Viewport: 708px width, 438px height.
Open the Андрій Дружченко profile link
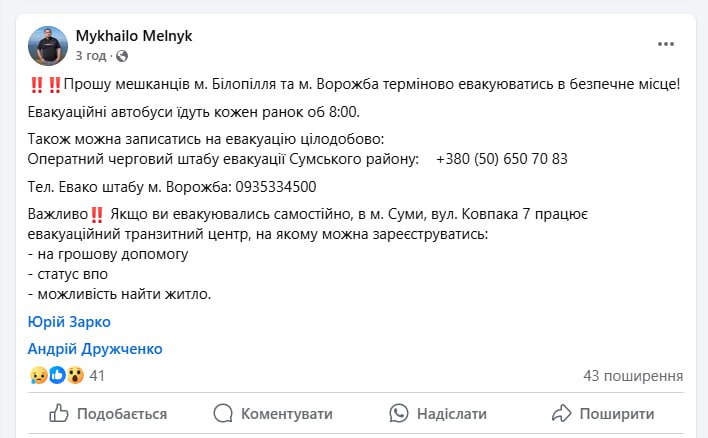coord(95,349)
